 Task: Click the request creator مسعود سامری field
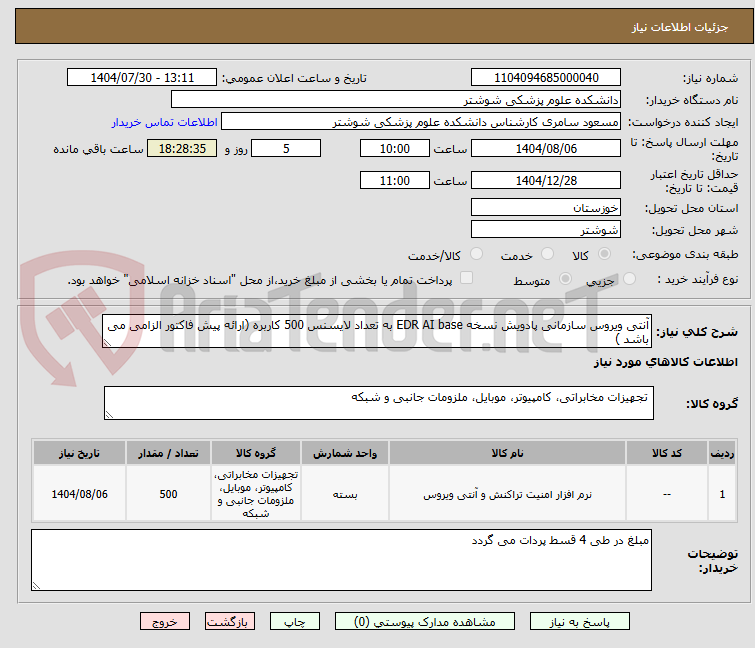pyautogui.click(x=421, y=122)
